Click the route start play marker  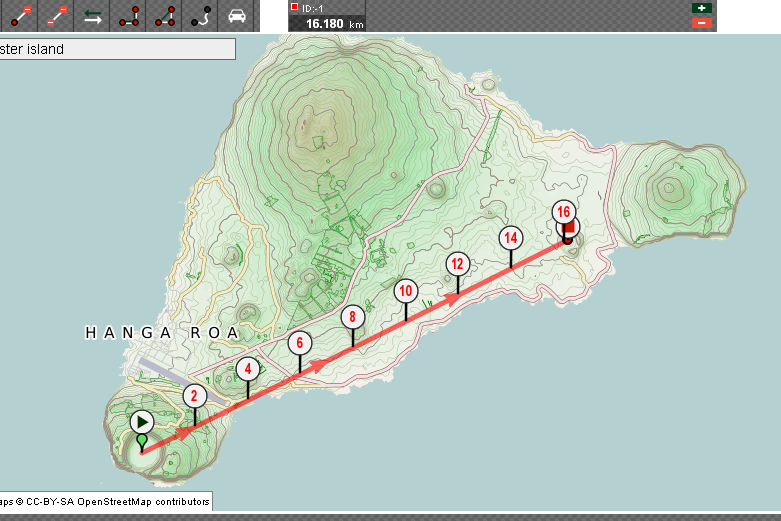(x=142, y=422)
